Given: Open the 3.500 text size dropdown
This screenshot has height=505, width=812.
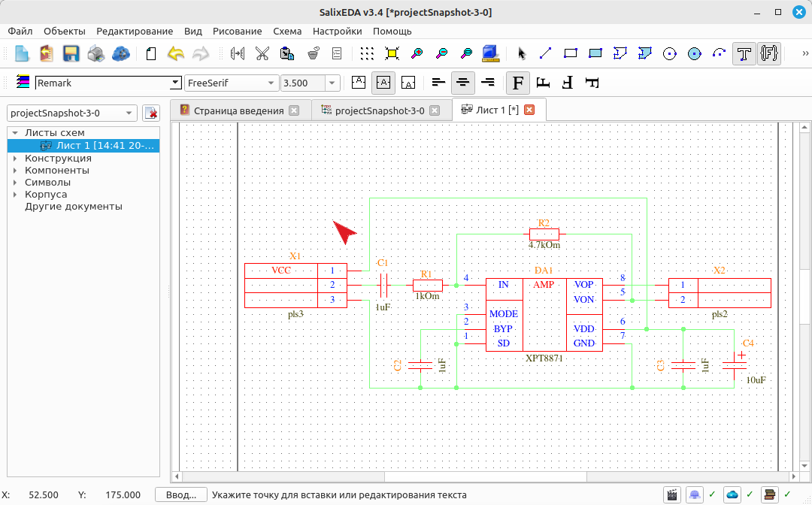Looking at the screenshot, I should (x=332, y=83).
